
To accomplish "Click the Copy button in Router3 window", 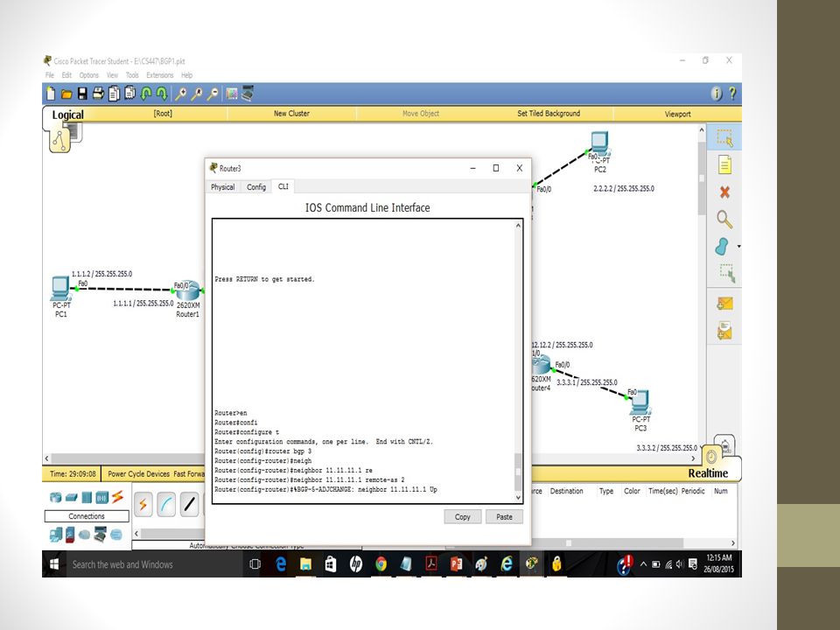I will (462, 517).
